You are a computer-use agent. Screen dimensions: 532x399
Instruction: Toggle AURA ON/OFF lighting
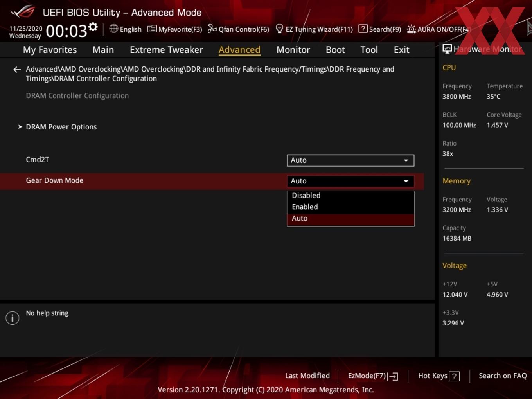tap(437, 29)
